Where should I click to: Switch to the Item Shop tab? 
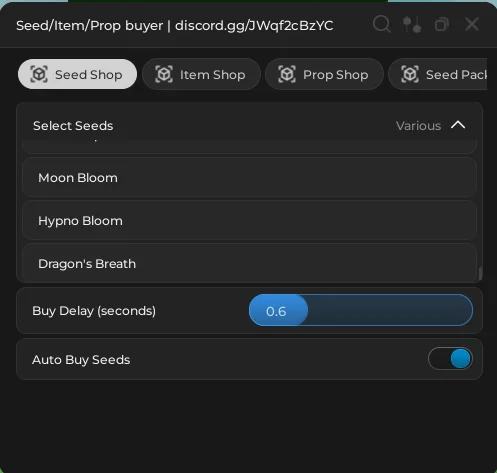coord(201,74)
